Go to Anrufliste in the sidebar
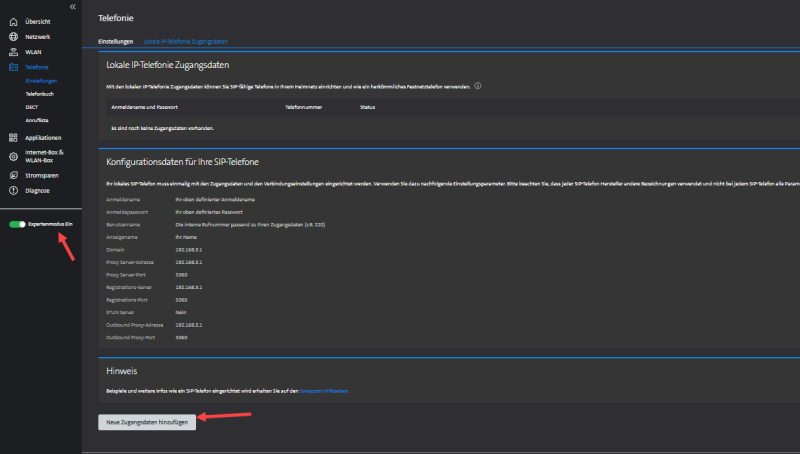 (38, 119)
